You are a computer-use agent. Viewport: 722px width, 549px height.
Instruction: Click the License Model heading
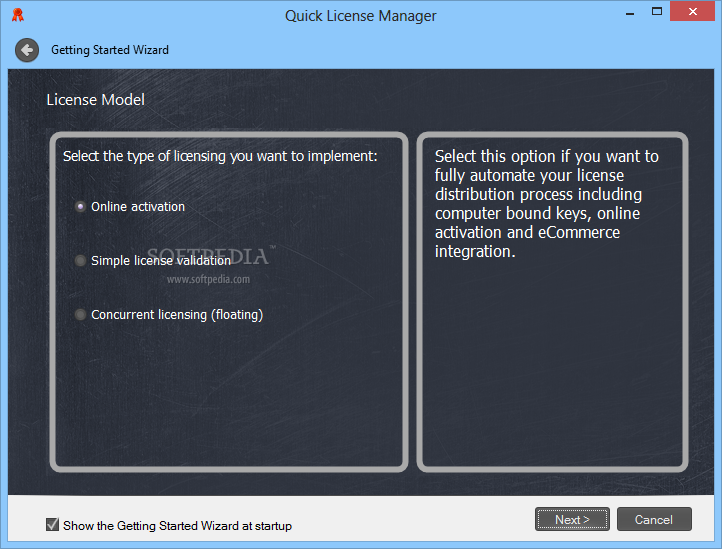pyautogui.click(x=96, y=100)
